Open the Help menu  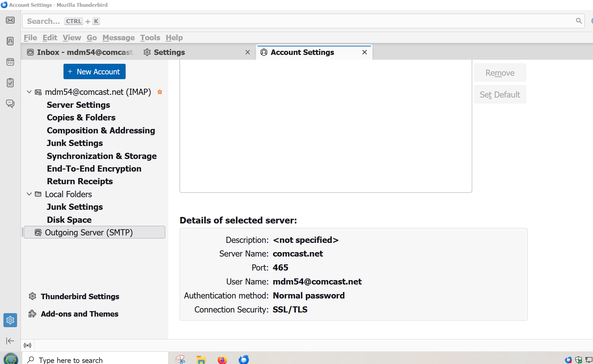click(x=174, y=38)
